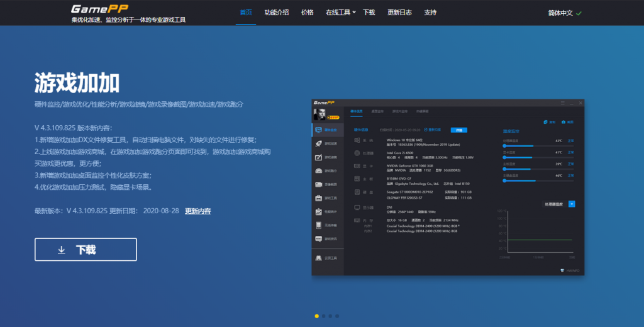The height and width of the screenshot is (327, 644).
Task: Click the blue 详情 button in the preview
Action: [x=458, y=130]
